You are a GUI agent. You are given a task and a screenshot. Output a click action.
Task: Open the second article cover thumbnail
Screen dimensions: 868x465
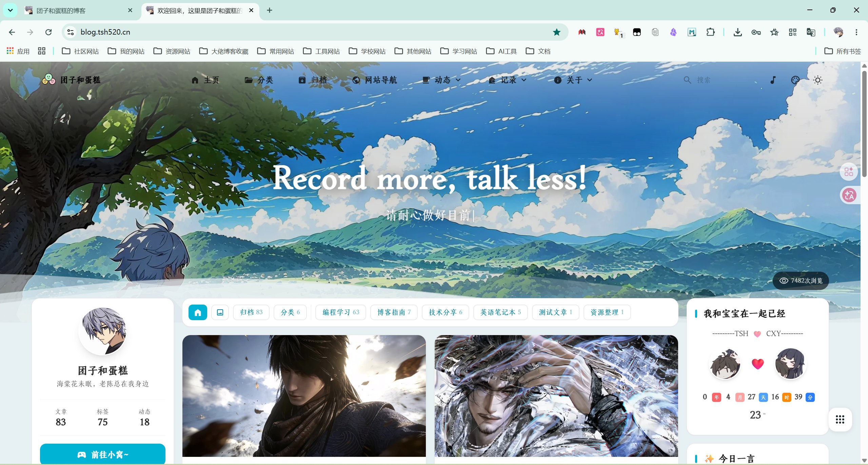556,396
